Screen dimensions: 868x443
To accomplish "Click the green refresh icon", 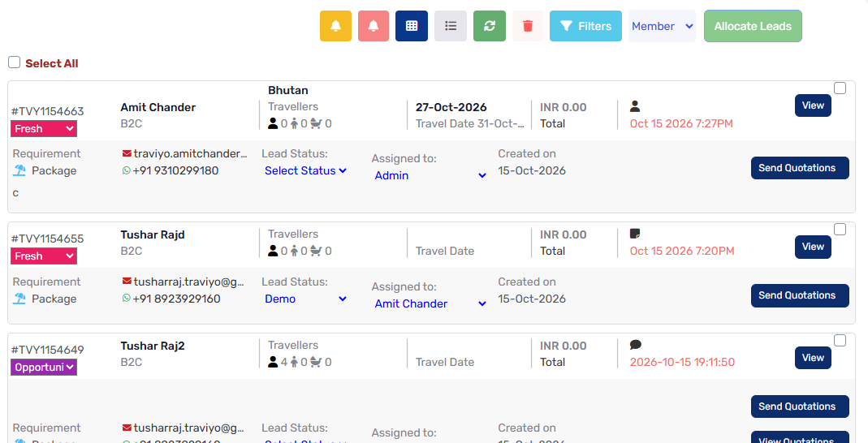I will [490, 26].
